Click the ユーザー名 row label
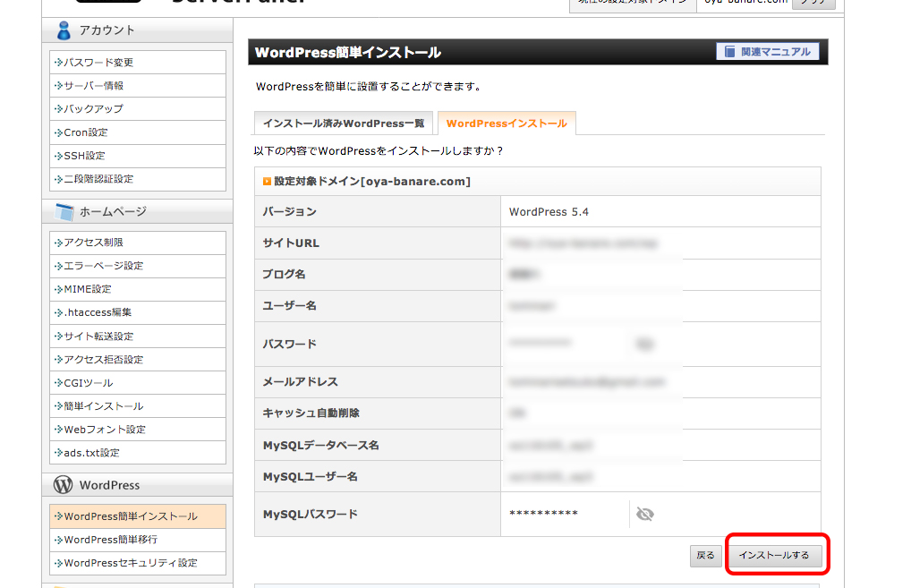The height and width of the screenshot is (588, 911). [x=289, y=305]
